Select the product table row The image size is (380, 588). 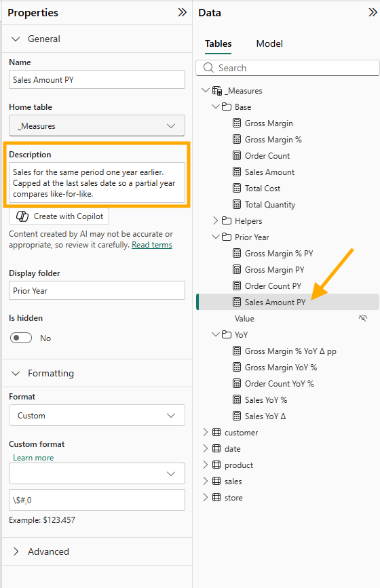[x=288, y=465]
